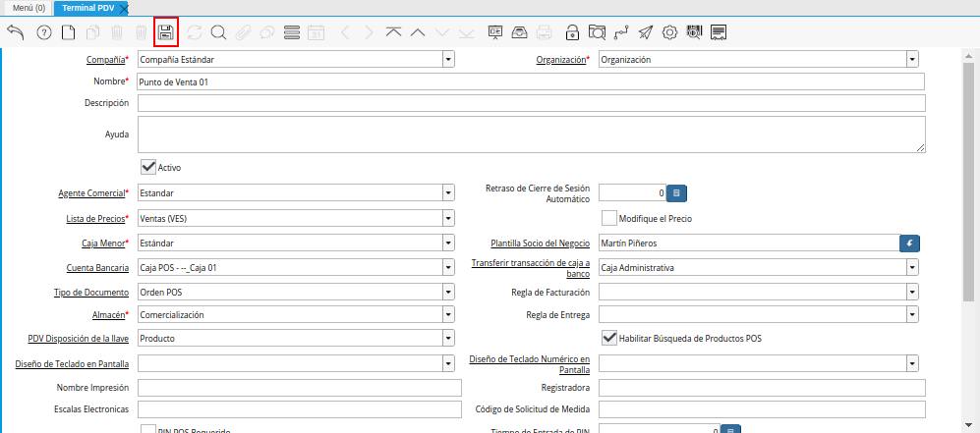Click the padlock icon in toolbar
980x433 pixels.
(572, 32)
